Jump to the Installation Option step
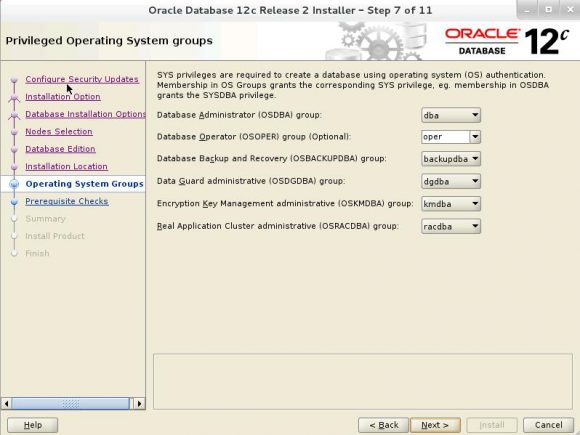 tap(63, 97)
